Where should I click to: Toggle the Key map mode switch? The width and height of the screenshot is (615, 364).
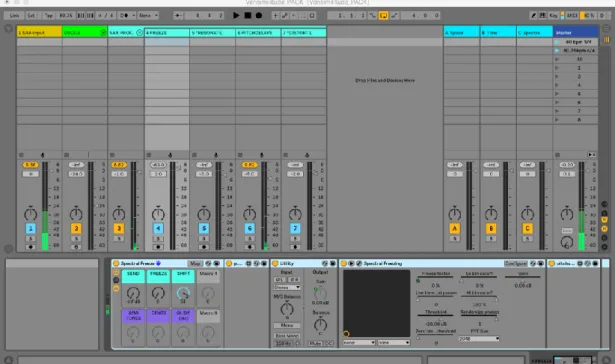pyautogui.click(x=553, y=15)
